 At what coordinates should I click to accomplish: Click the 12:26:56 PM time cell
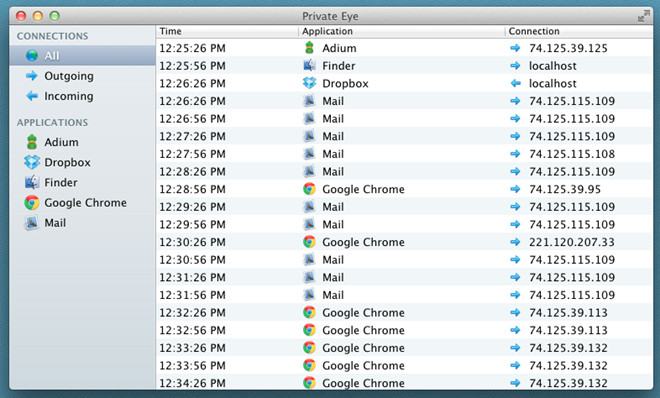coord(192,119)
